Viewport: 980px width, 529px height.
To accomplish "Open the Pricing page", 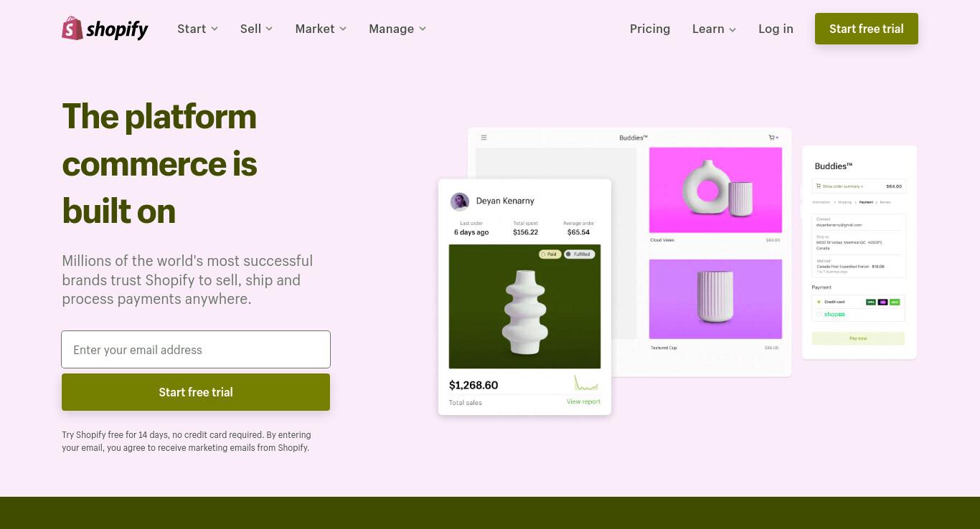I will click(x=650, y=29).
